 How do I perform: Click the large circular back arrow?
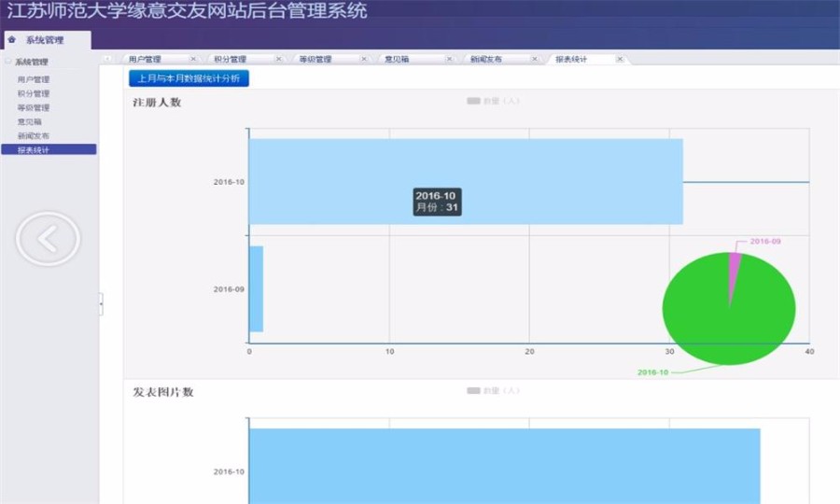48,239
